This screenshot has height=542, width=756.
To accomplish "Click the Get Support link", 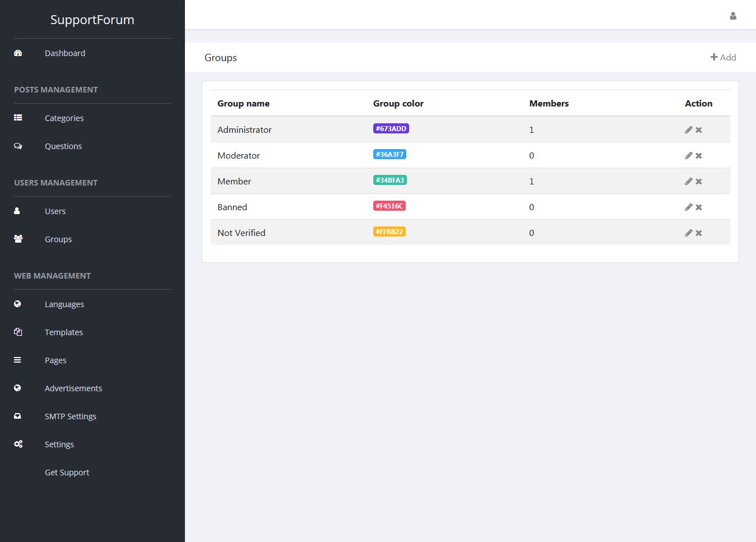I will click(67, 472).
